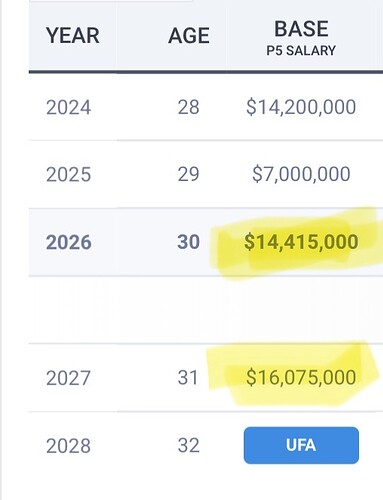Click the blank row below 2026

206,310
